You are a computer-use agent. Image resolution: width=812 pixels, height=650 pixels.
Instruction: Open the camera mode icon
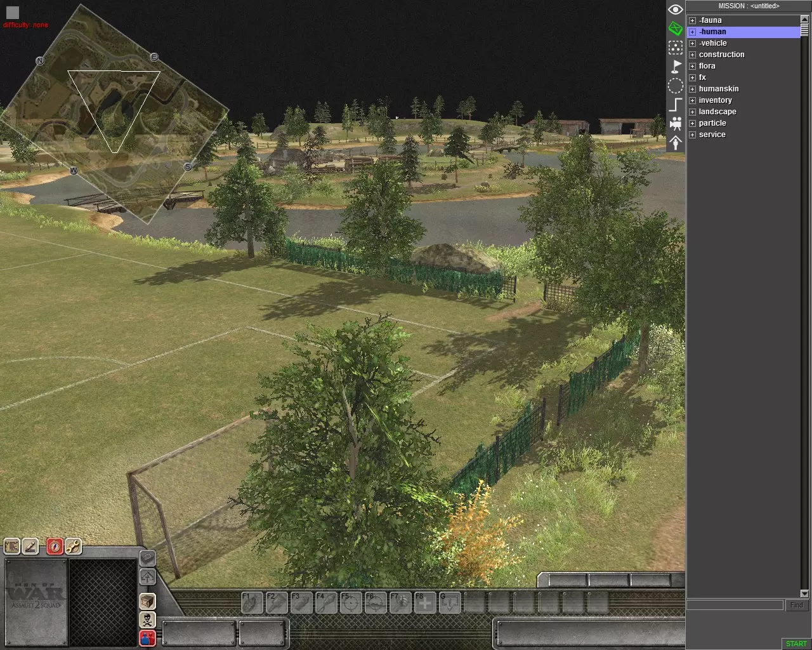pyautogui.click(x=676, y=124)
